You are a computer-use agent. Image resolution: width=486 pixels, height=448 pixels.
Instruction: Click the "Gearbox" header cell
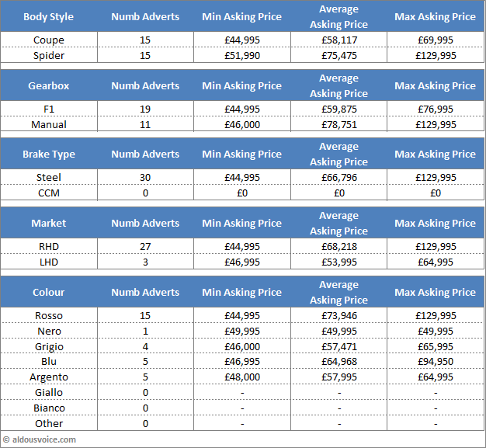[49, 85]
